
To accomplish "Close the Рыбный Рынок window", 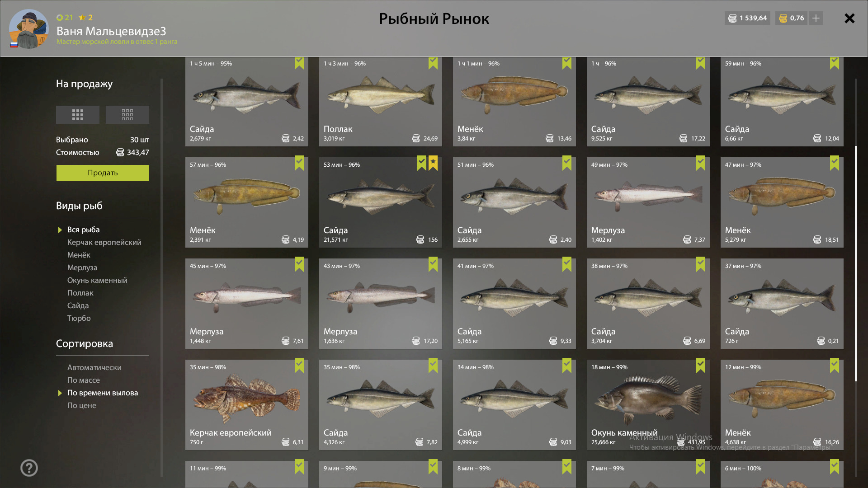I will 849,18.
